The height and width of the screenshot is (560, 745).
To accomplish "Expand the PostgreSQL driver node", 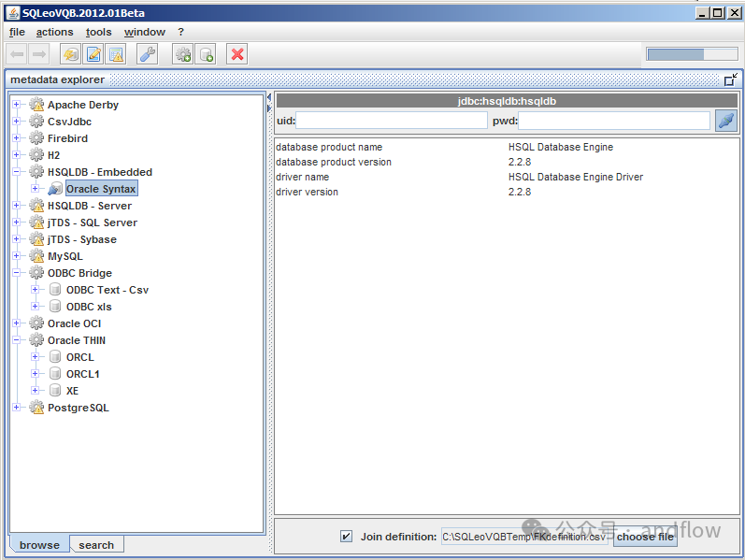I will 17,408.
